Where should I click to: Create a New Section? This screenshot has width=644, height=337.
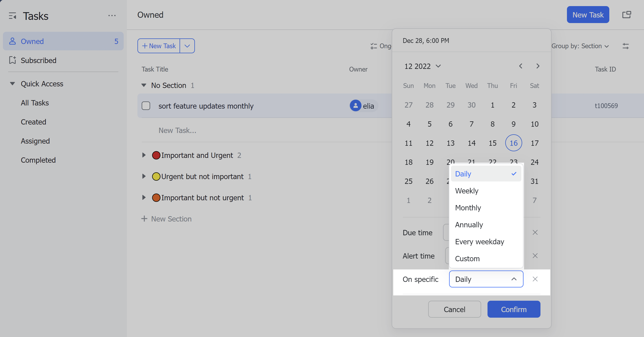click(x=166, y=219)
